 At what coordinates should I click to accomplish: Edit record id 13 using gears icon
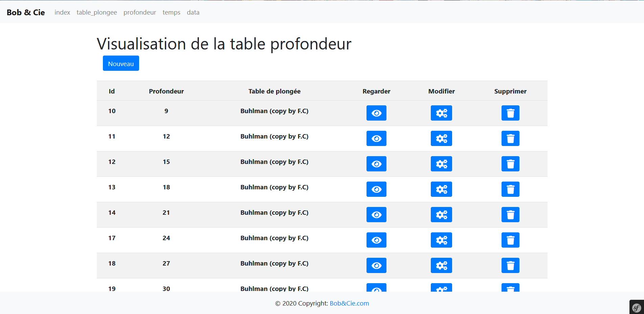[x=441, y=189]
